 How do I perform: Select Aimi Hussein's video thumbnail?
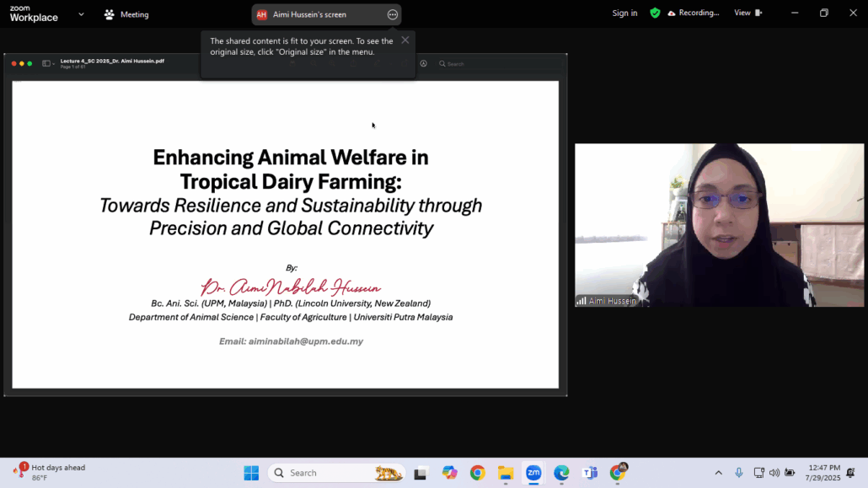tap(719, 224)
